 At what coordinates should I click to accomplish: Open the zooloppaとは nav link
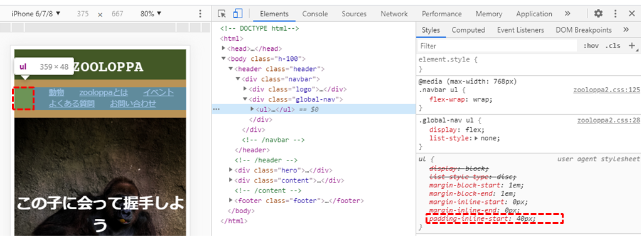point(104,93)
